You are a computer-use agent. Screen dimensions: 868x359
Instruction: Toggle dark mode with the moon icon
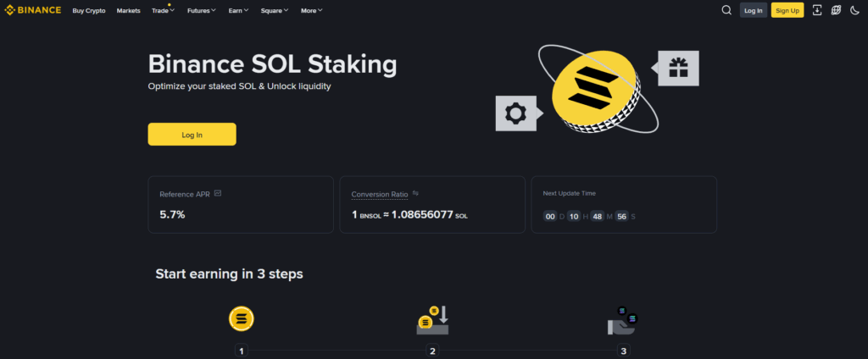coord(854,10)
